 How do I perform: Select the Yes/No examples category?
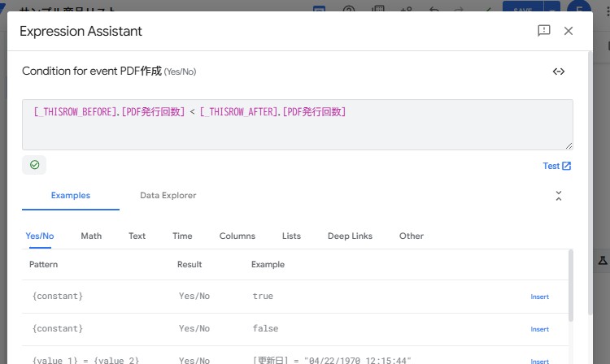pos(40,236)
